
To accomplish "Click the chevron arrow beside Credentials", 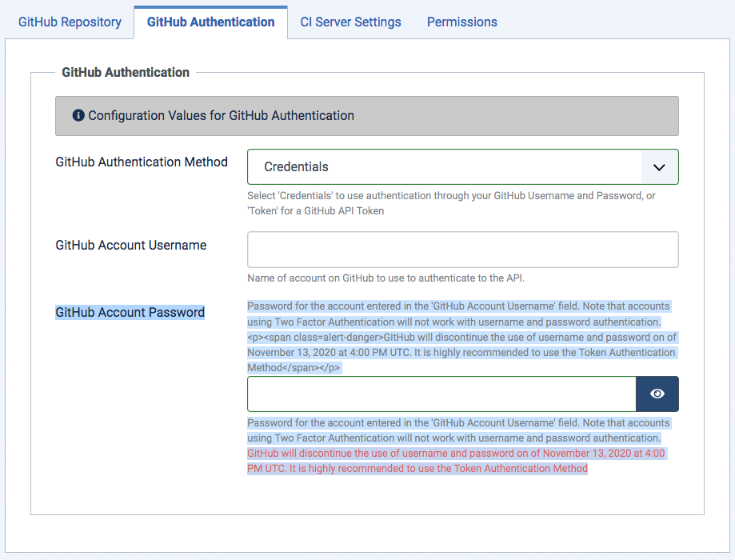I will (x=659, y=167).
